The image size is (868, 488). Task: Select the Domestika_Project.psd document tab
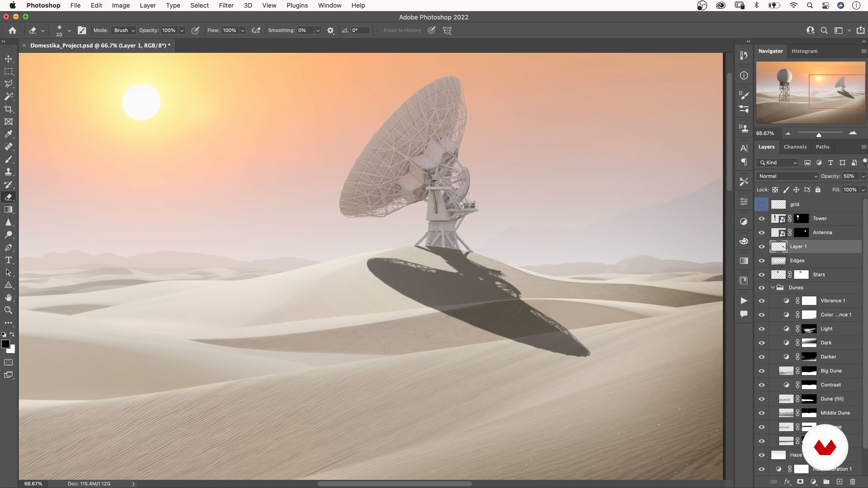[100, 45]
